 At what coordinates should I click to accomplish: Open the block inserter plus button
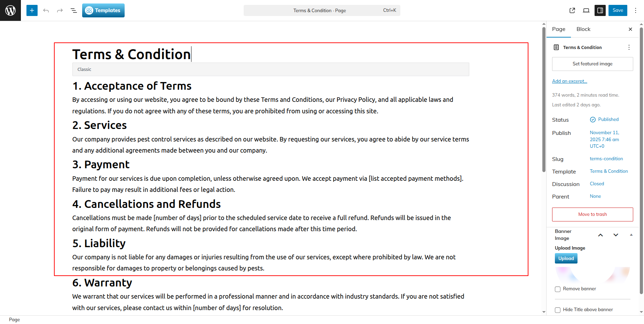(32, 10)
